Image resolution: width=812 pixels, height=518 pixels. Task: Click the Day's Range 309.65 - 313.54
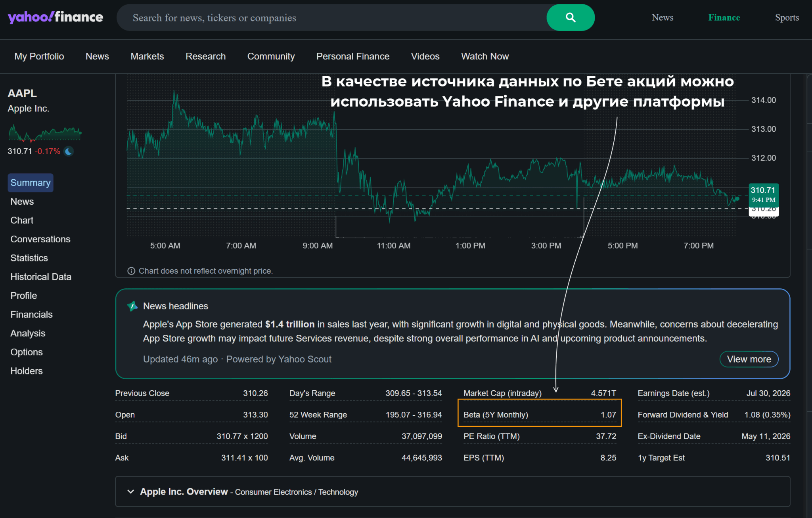tap(414, 393)
